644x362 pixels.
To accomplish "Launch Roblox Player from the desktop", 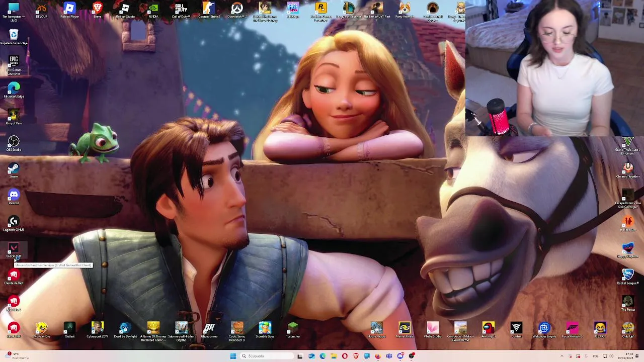I will [69, 11].
